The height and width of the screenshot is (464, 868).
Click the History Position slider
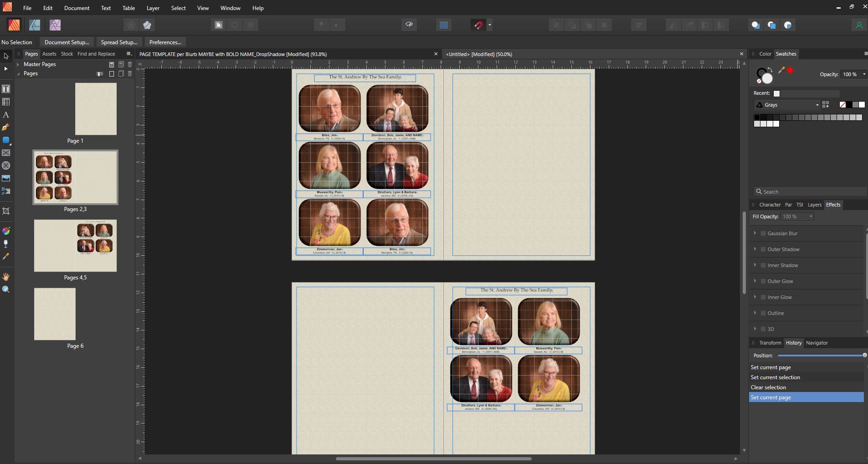[821, 356]
